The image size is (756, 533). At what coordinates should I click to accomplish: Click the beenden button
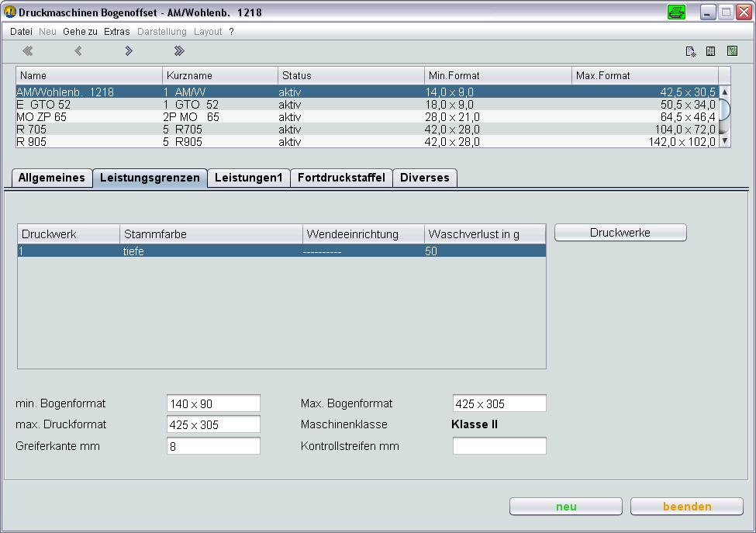coord(687,507)
